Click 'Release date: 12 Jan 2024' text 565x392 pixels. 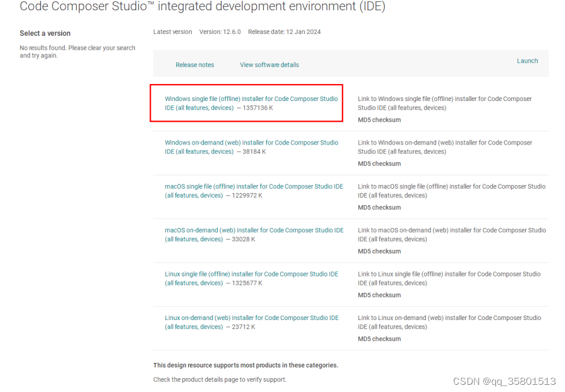tap(284, 31)
